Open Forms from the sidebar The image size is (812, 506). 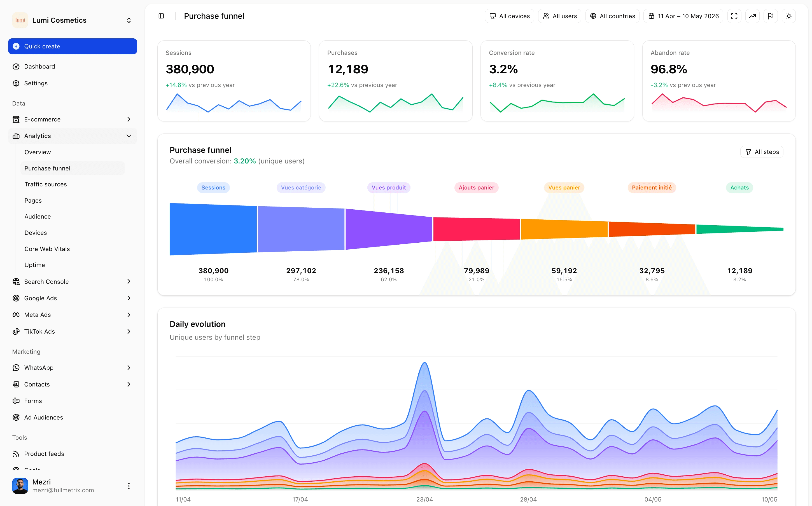point(73,401)
